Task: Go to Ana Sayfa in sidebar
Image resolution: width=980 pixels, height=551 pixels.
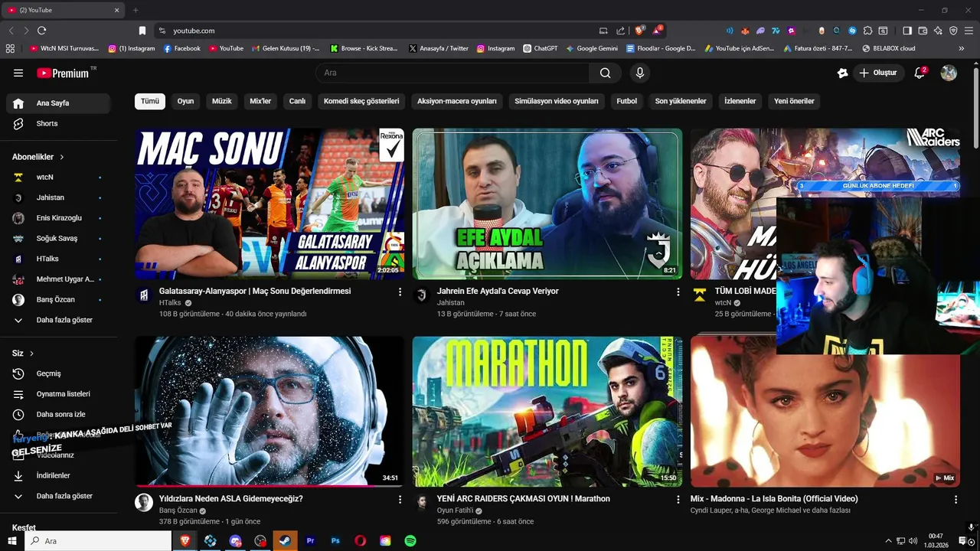Action: [x=58, y=103]
